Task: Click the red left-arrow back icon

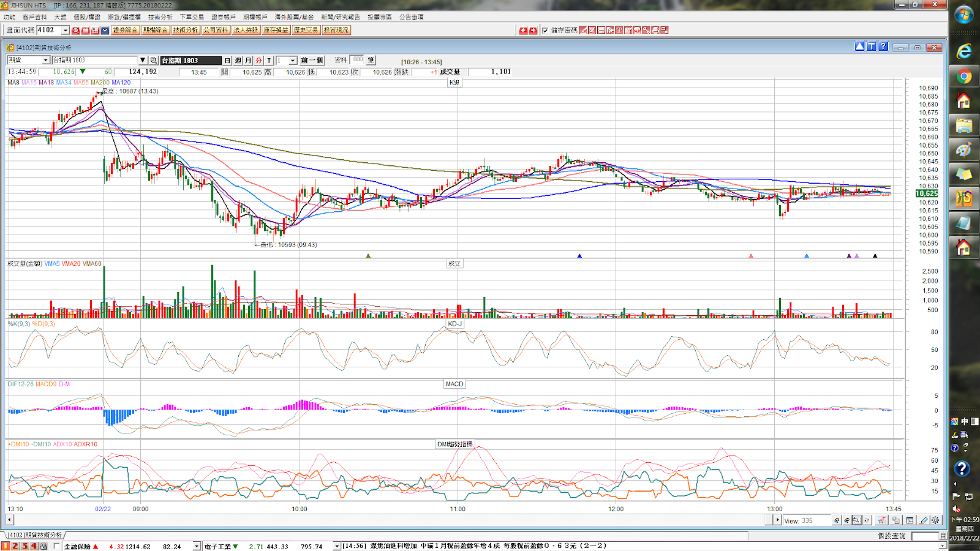Action: [523, 30]
